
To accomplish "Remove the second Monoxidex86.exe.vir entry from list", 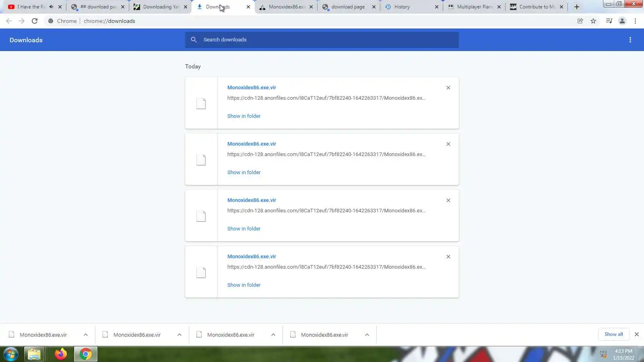I will (448, 144).
